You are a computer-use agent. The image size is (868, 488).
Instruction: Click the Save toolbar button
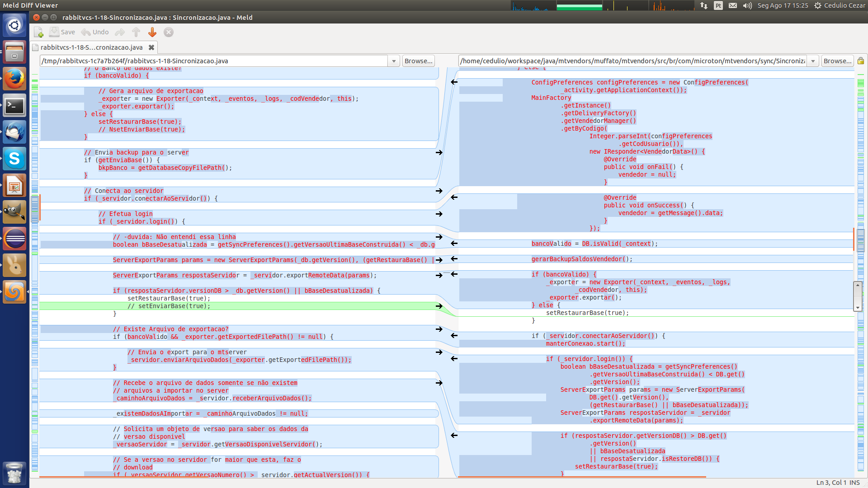point(62,32)
